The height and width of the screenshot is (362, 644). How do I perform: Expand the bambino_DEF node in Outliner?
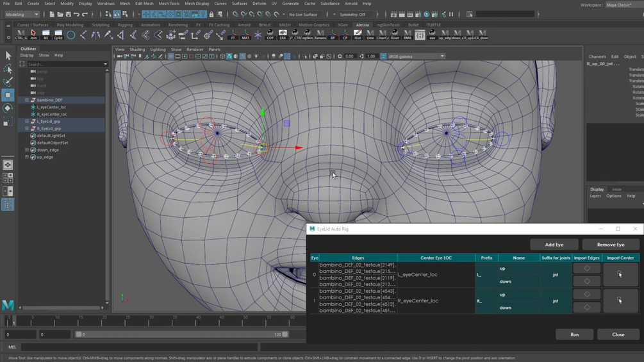[27, 100]
